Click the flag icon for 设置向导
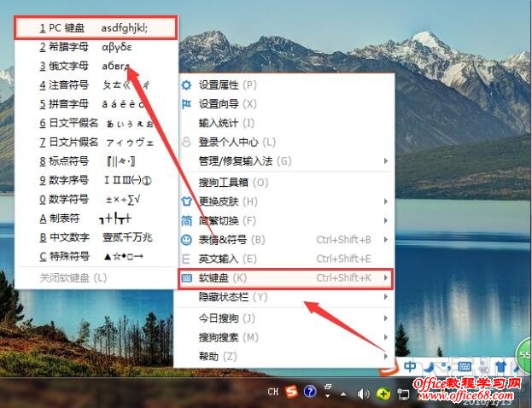Viewport: 532px width, 408px height. [186, 104]
